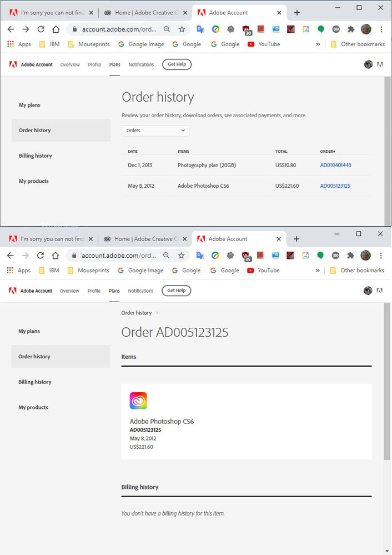Select My products in Order AD005123125 page sidebar

(x=33, y=407)
